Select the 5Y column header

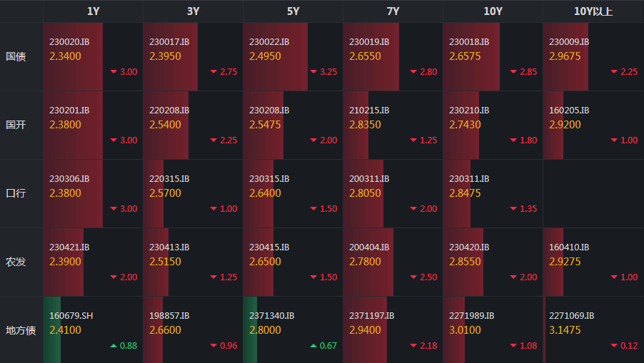(293, 11)
